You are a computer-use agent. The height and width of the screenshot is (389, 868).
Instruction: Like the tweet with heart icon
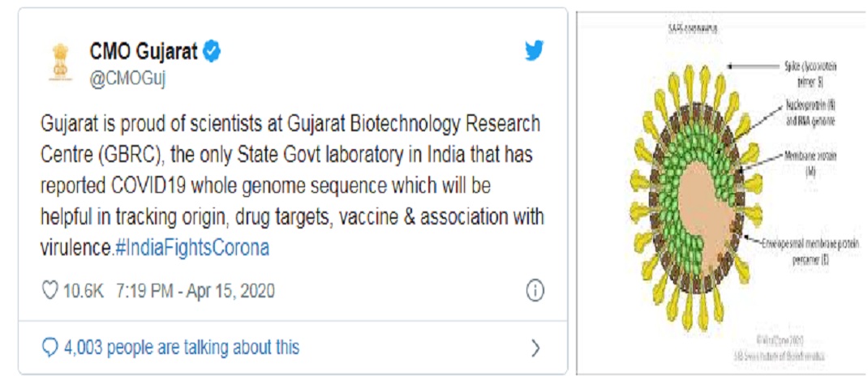(x=49, y=290)
